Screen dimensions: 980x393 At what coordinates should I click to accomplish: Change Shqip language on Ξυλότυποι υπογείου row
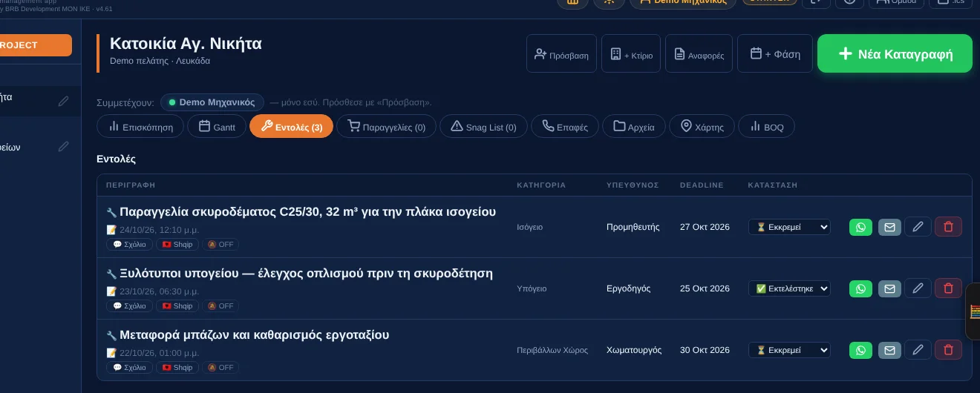[x=177, y=306]
